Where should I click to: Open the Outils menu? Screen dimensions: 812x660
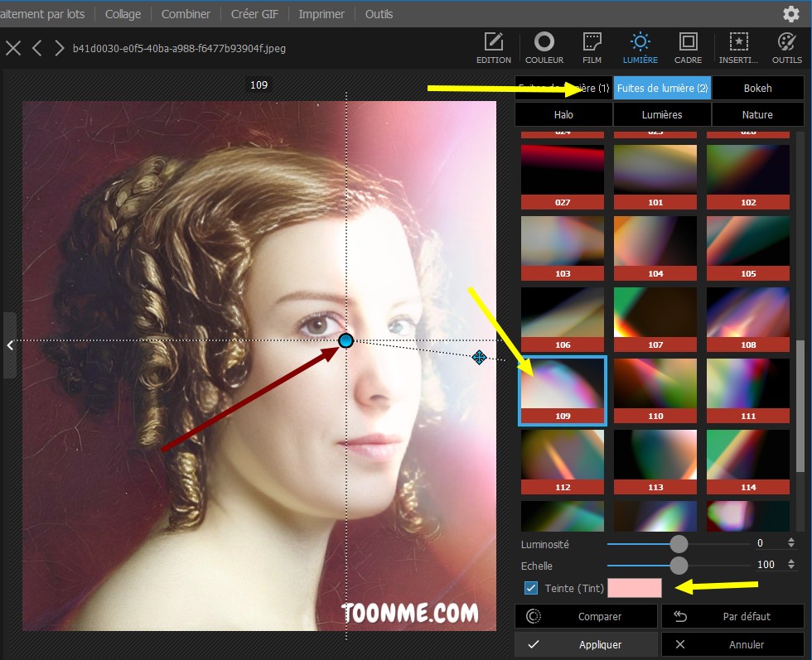(379, 14)
